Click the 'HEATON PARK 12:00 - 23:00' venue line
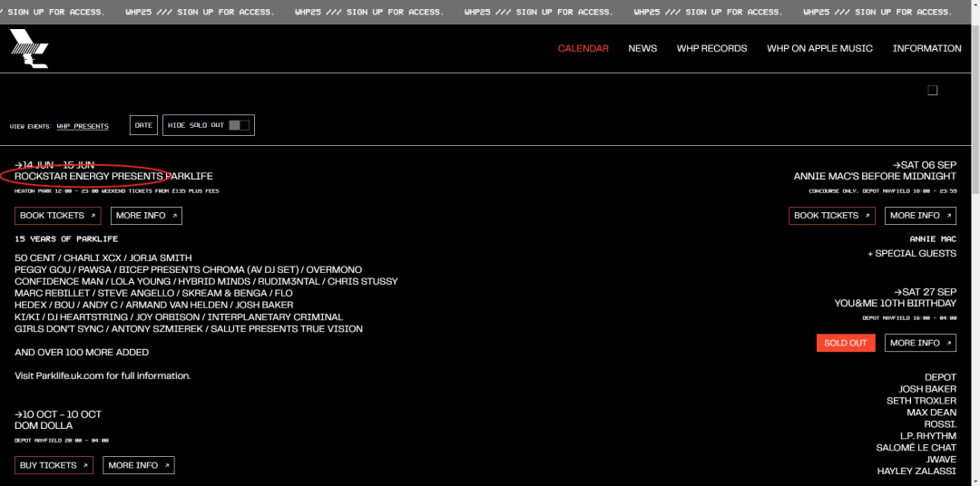Viewport: 980px width, 486px height. pyautogui.click(x=117, y=191)
